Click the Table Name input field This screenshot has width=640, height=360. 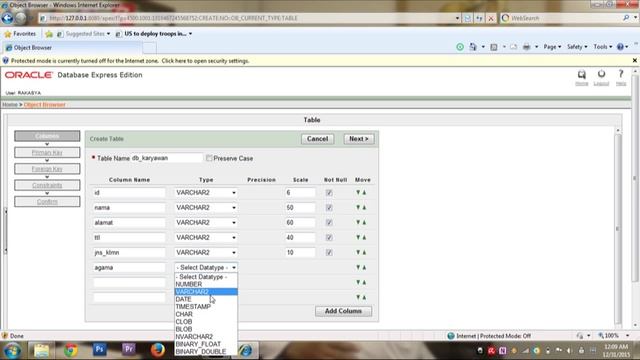point(167,158)
